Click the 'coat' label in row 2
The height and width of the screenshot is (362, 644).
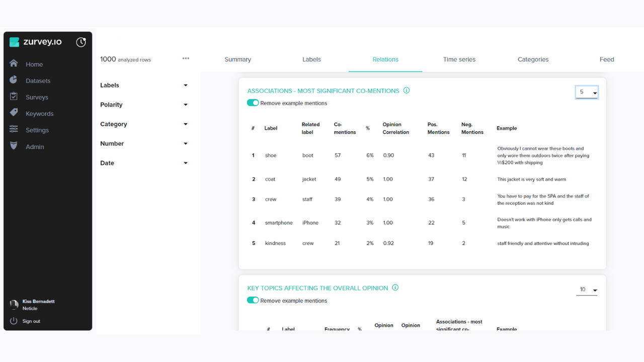pyautogui.click(x=270, y=179)
